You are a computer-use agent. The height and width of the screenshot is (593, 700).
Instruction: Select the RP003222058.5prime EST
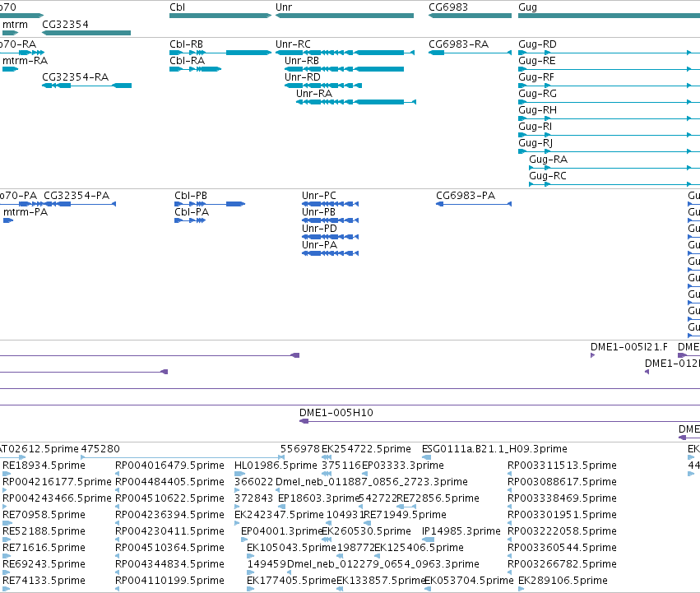pos(510,540)
